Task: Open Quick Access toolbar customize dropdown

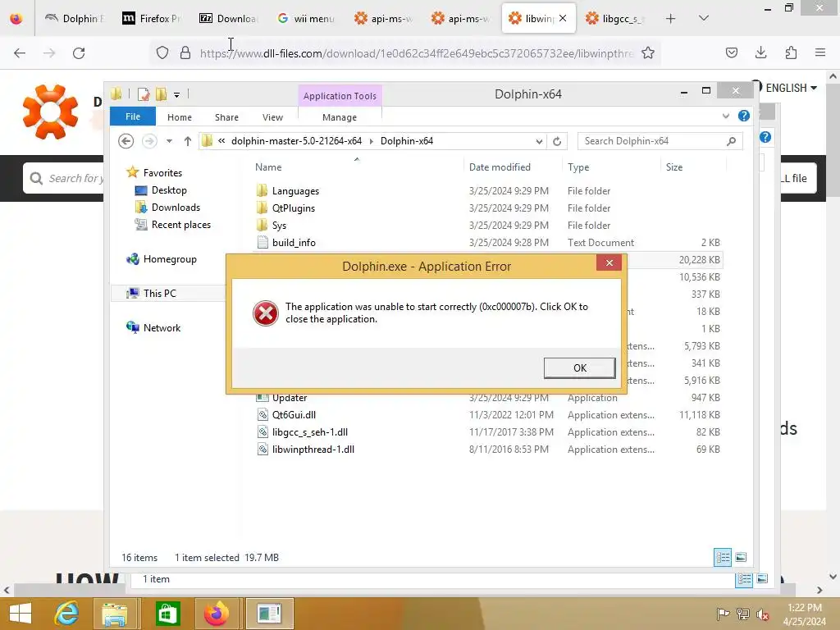Action: [177, 95]
